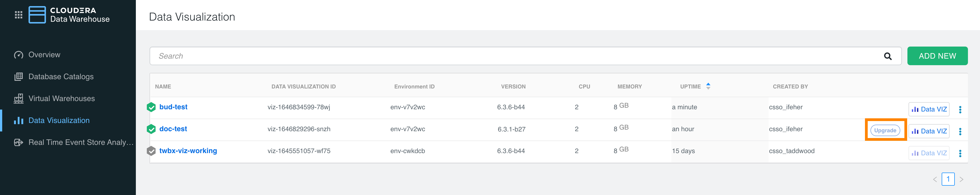Go to Overview in the sidebar

(44, 55)
